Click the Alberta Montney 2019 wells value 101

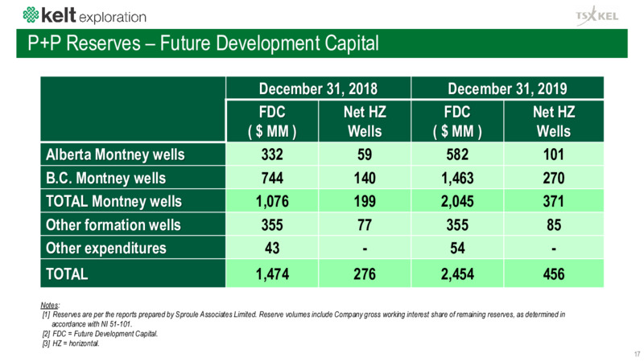(554, 154)
